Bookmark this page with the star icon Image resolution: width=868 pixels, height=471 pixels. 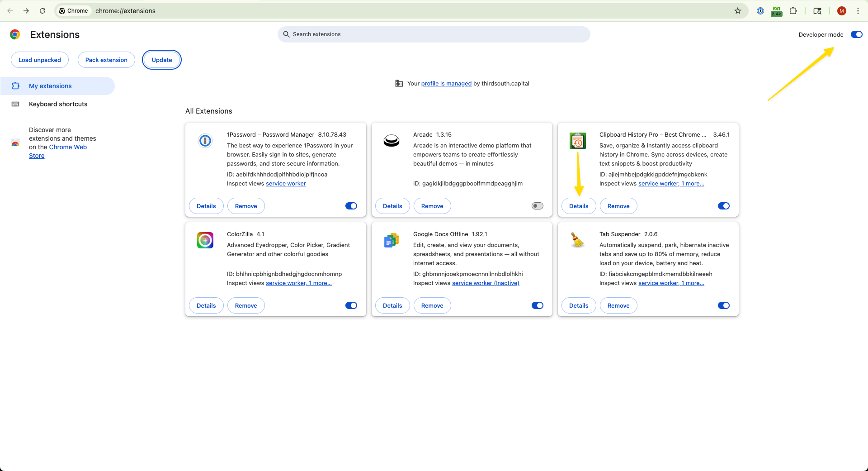(x=738, y=11)
